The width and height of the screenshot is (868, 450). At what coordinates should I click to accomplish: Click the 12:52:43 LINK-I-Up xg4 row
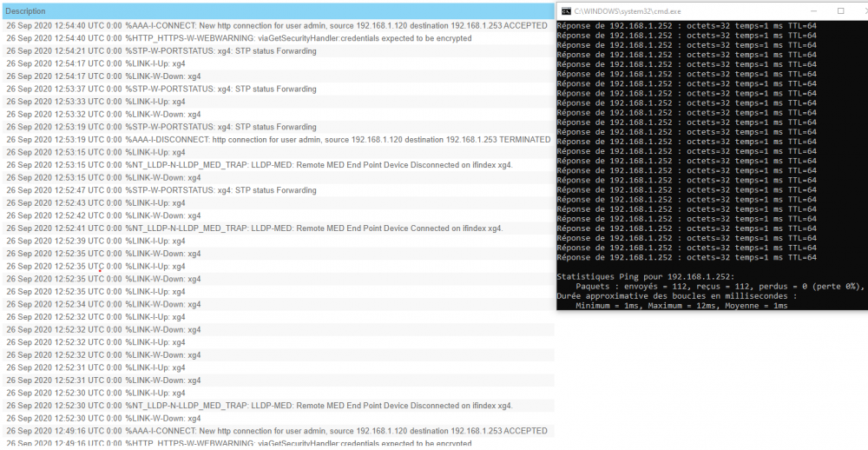pyautogui.click(x=278, y=202)
